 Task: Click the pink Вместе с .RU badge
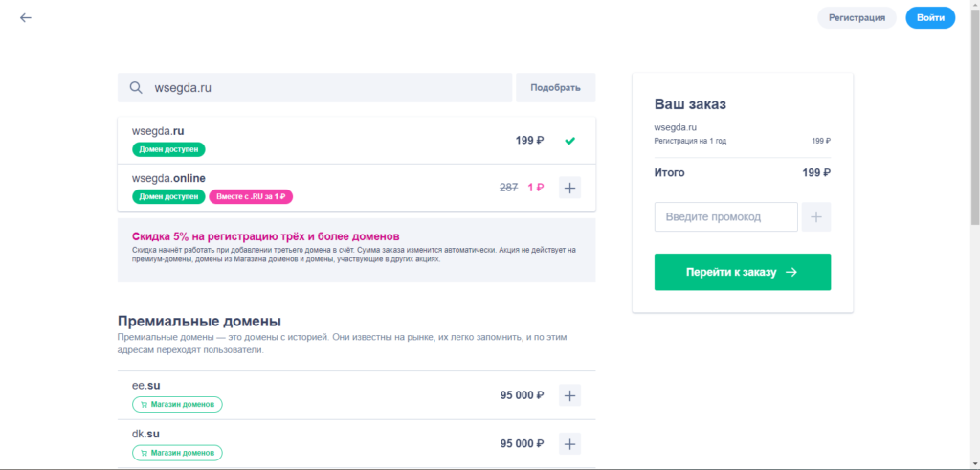(x=251, y=197)
